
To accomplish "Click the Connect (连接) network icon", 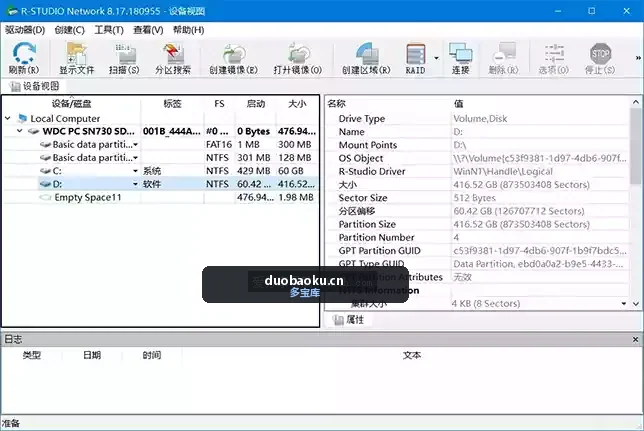I will (460, 58).
